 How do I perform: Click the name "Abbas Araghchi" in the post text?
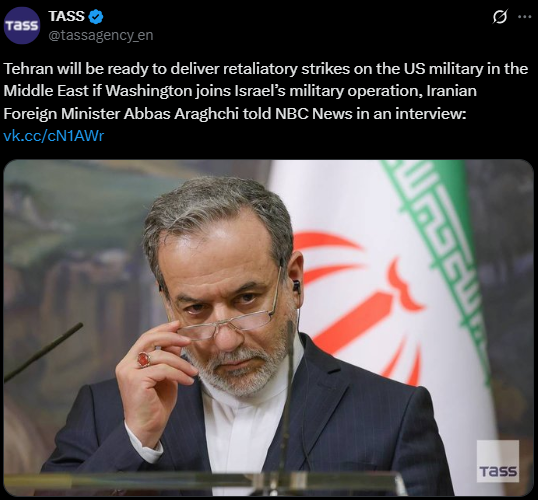tap(181, 114)
